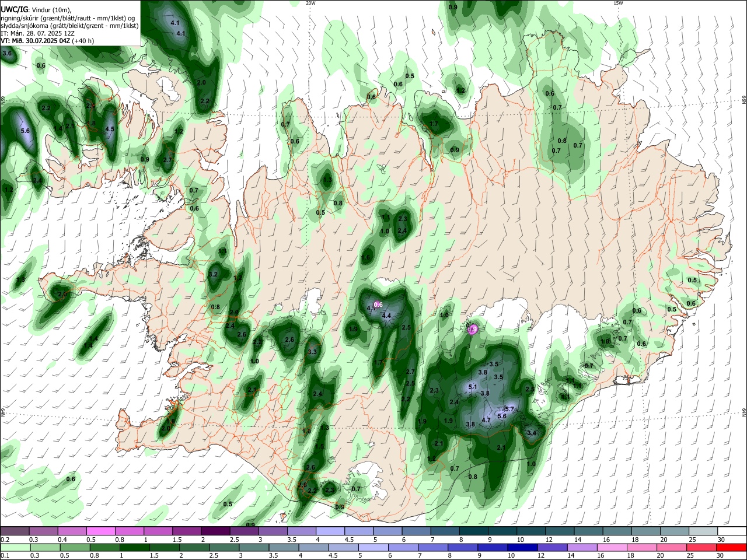Click the pink circled 0.6 snow marker
This screenshot has height=560, width=747.
[x=378, y=304]
